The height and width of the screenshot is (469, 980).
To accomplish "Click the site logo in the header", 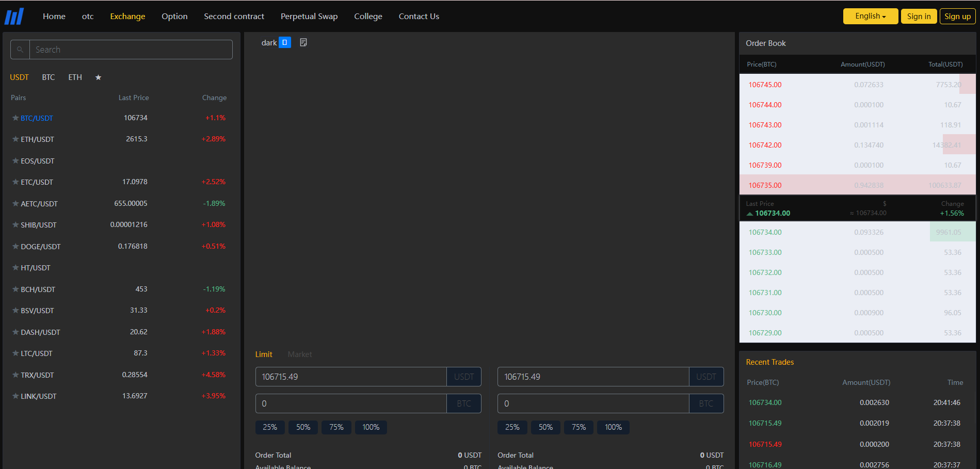I will click(14, 17).
